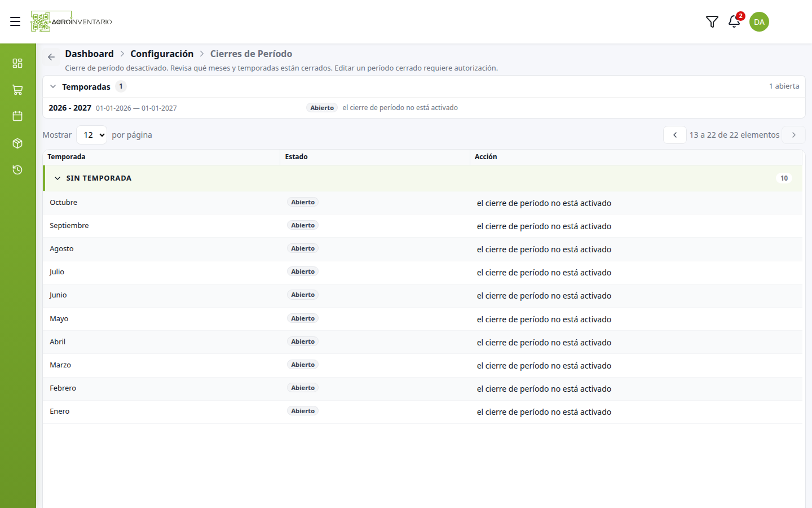Click the Abril month row

[x=422, y=342]
